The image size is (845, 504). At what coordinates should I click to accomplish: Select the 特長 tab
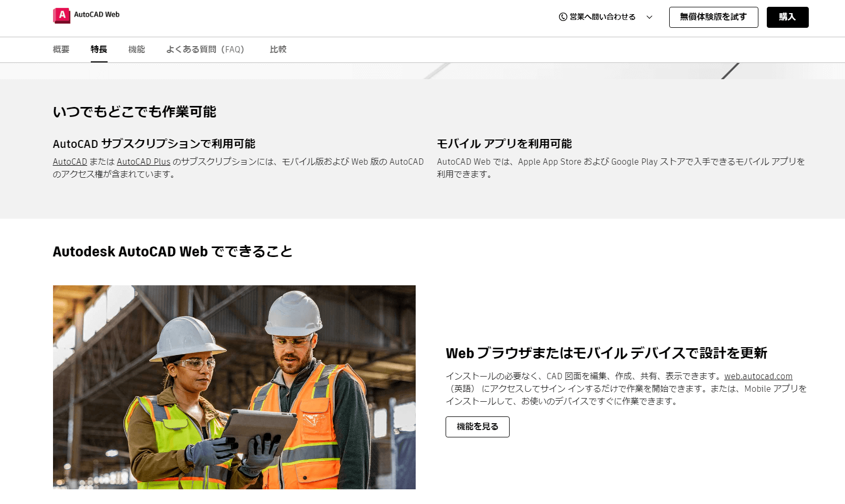click(99, 49)
